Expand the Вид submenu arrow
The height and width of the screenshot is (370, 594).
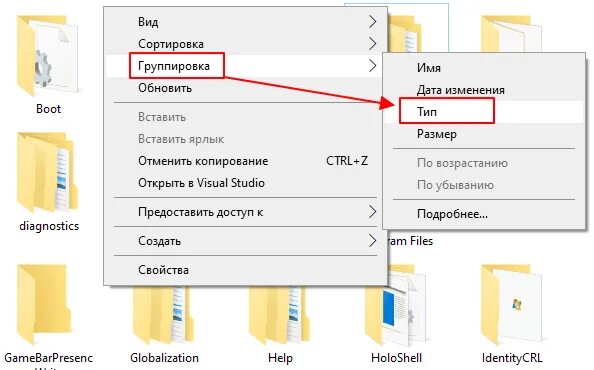pos(373,22)
